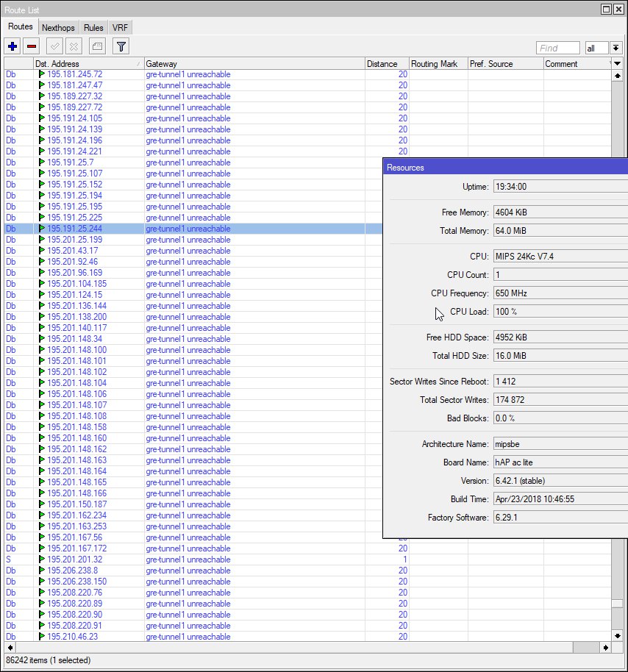Screen dimensions: 628x672
Task: Sort by the Distance column header
Action: click(387, 64)
